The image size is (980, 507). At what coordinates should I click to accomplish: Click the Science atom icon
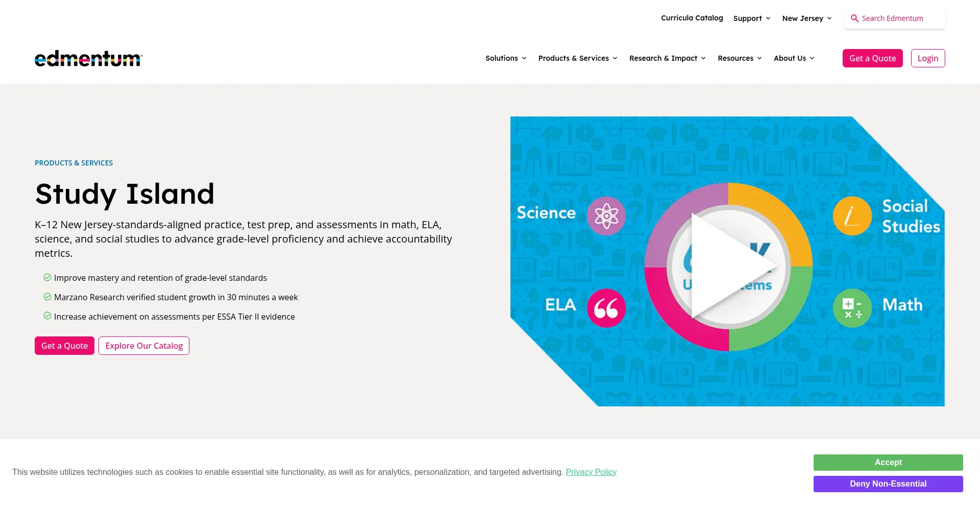(606, 215)
